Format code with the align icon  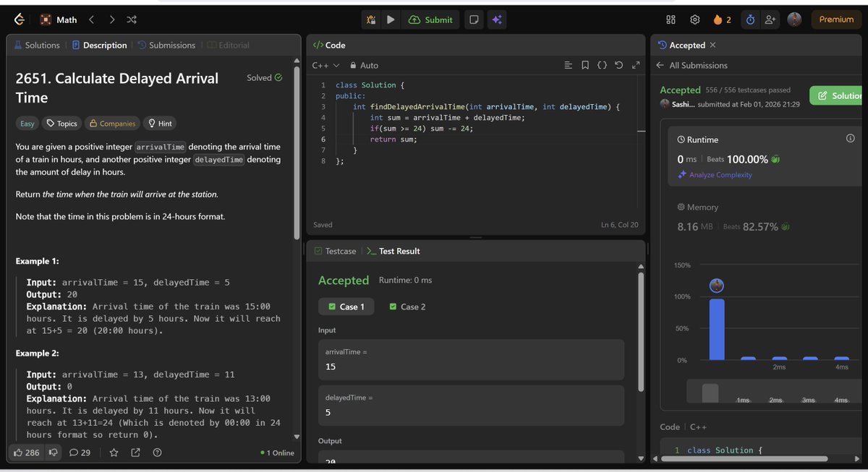coord(568,65)
